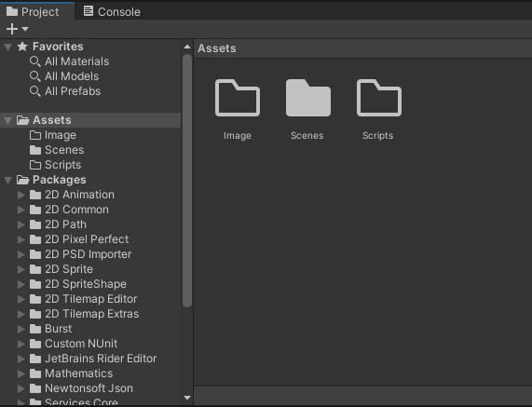Click the 2D Animation folder icon
The image size is (532, 407).
click(35, 195)
